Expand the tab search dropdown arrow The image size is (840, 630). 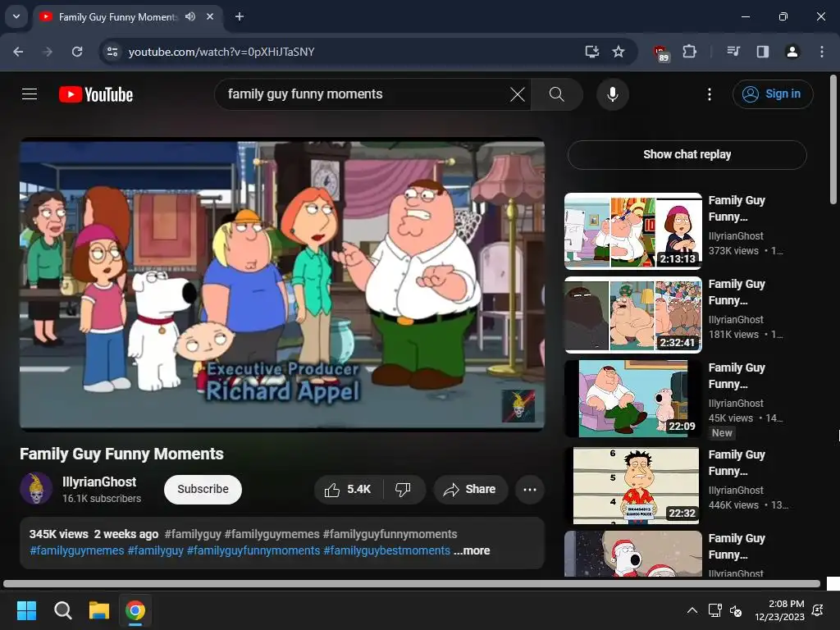pyautogui.click(x=16, y=16)
